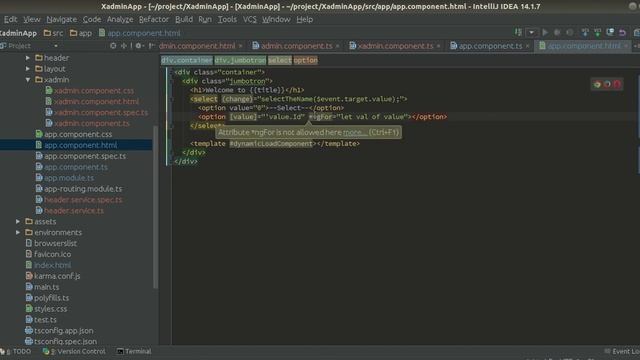Open the VCS menu
Screen dimensions: 640x360
pos(249,19)
